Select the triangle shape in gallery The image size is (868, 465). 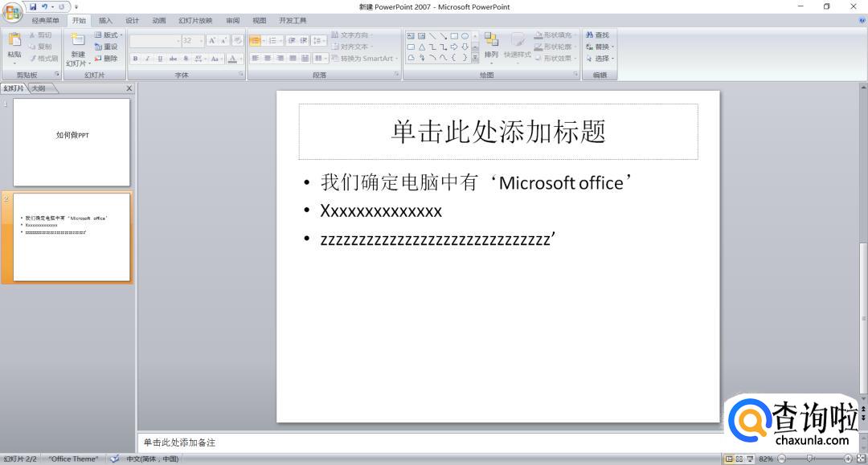coord(422,47)
